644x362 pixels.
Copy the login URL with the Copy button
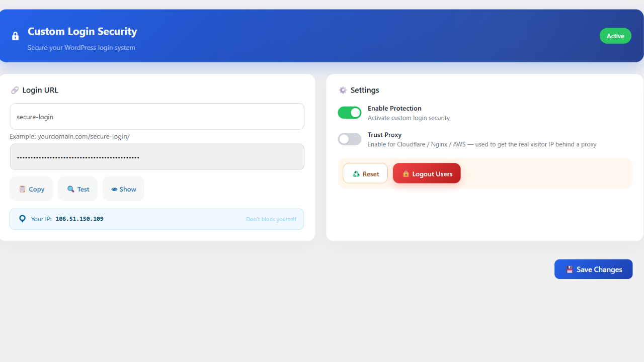tap(31, 189)
